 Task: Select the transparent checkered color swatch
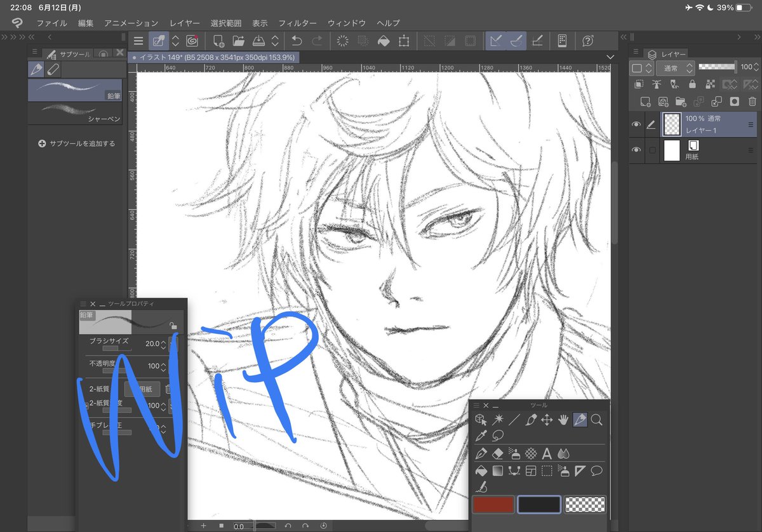click(585, 505)
